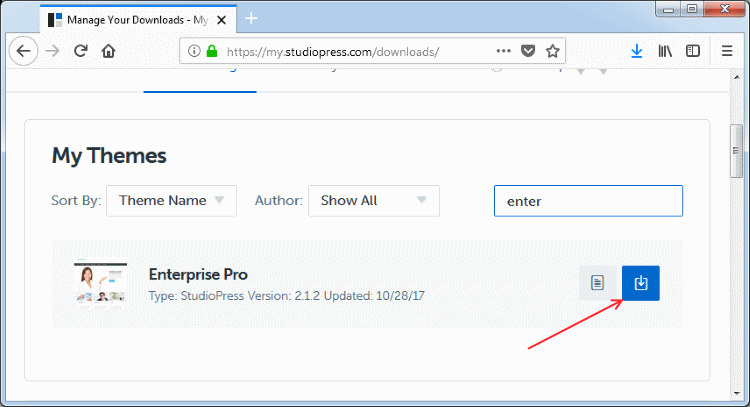750x407 pixels.
Task: Click the vertical scrollbar thumb
Action: pyautogui.click(x=737, y=151)
